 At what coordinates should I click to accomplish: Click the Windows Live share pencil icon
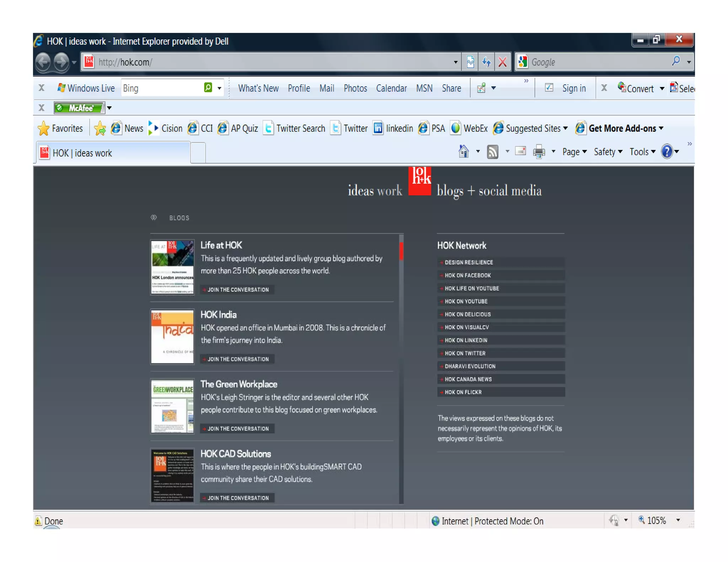pos(481,88)
